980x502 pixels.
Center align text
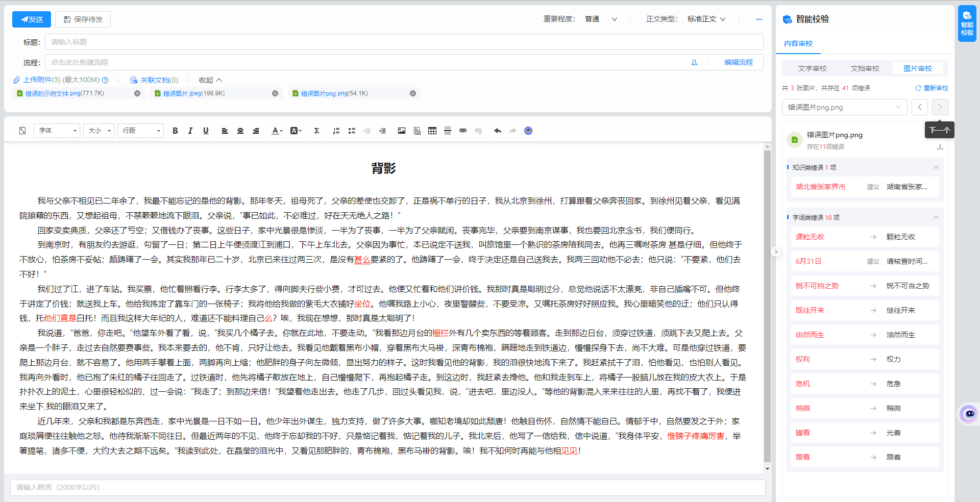pos(240,131)
